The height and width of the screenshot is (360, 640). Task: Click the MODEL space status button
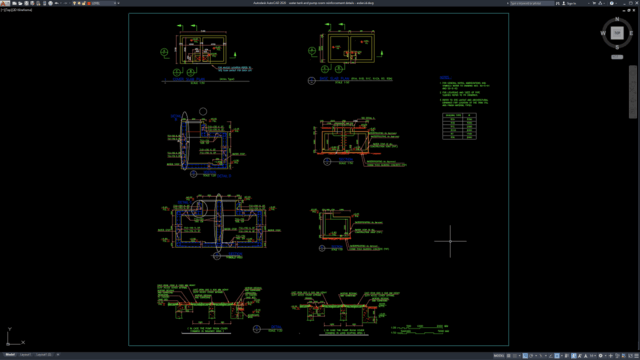pos(499,356)
